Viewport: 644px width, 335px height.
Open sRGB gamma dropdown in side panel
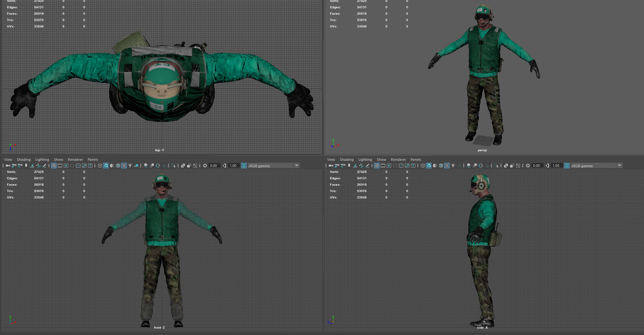[x=596, y=166]
